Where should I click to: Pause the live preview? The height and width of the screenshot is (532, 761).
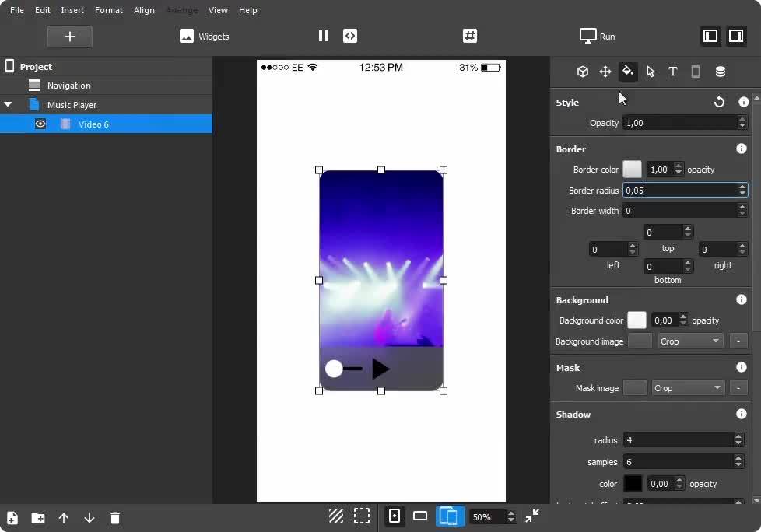point(324,36)
